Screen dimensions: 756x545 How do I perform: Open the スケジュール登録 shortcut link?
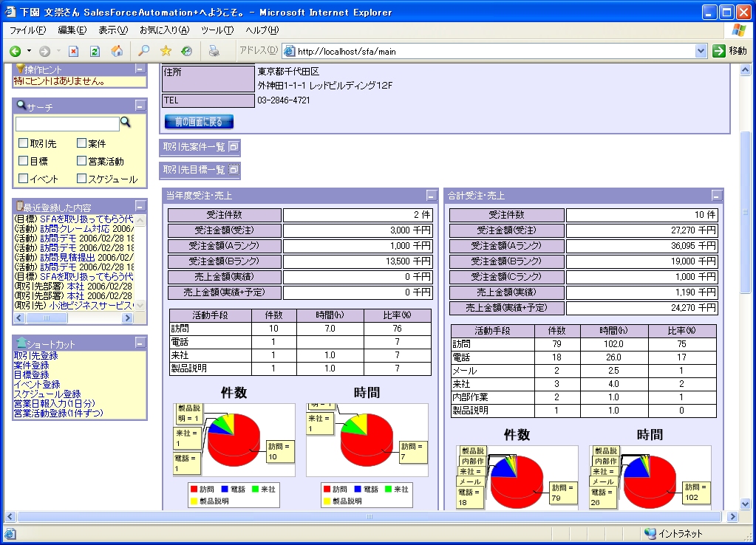pyautogui.click(x=47, y=394)
